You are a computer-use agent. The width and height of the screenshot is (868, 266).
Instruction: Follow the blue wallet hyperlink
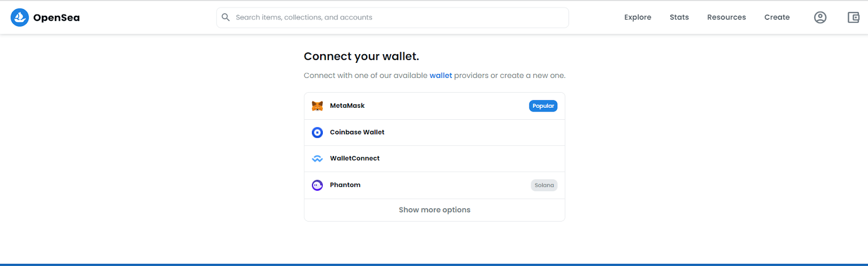[441, 75]
